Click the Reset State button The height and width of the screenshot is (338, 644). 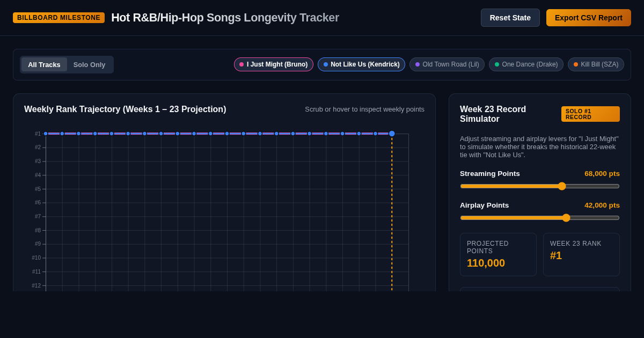[510, 18]
